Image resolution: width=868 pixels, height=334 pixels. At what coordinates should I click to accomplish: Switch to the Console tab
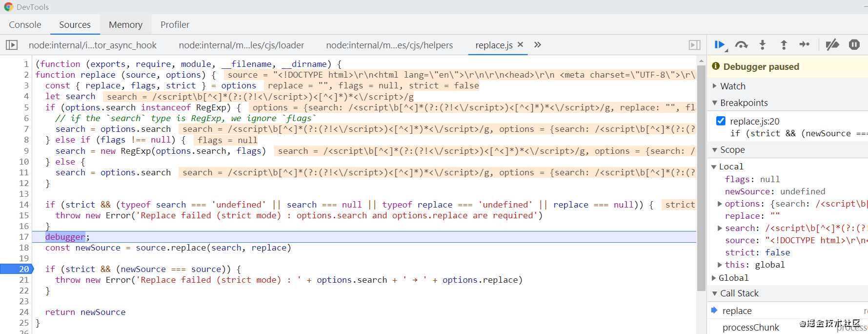click(25, 24)
